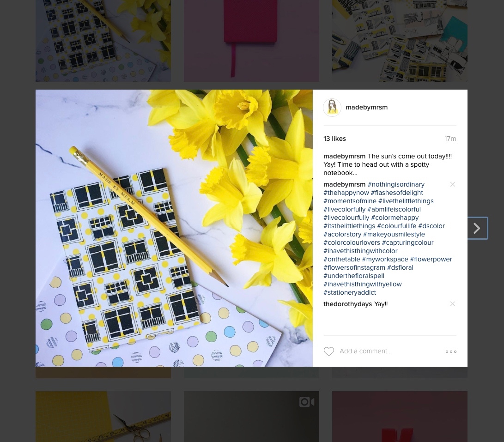
Task: Open madebymrsm profile avatar
Action: tap(332, 107)
